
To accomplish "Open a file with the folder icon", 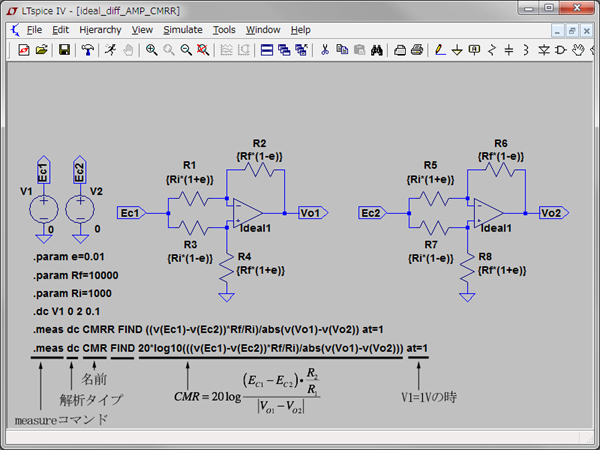I will [x=42, y=49].
